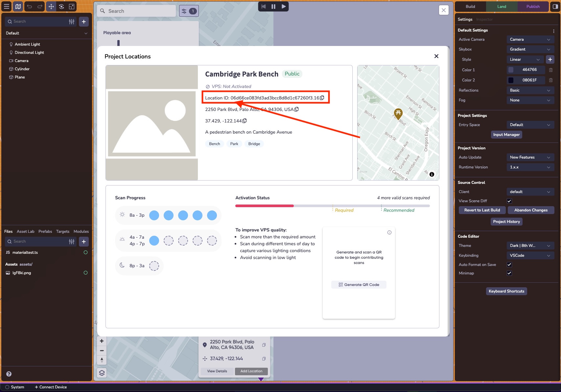The width and height of the screenshot is (561, 392).
Task: Open the Skybox Gradient dropdown
Action: tap(530, 49)
